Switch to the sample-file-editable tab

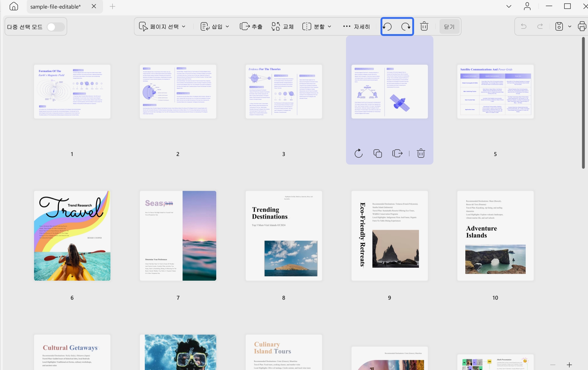click(56, 6)
